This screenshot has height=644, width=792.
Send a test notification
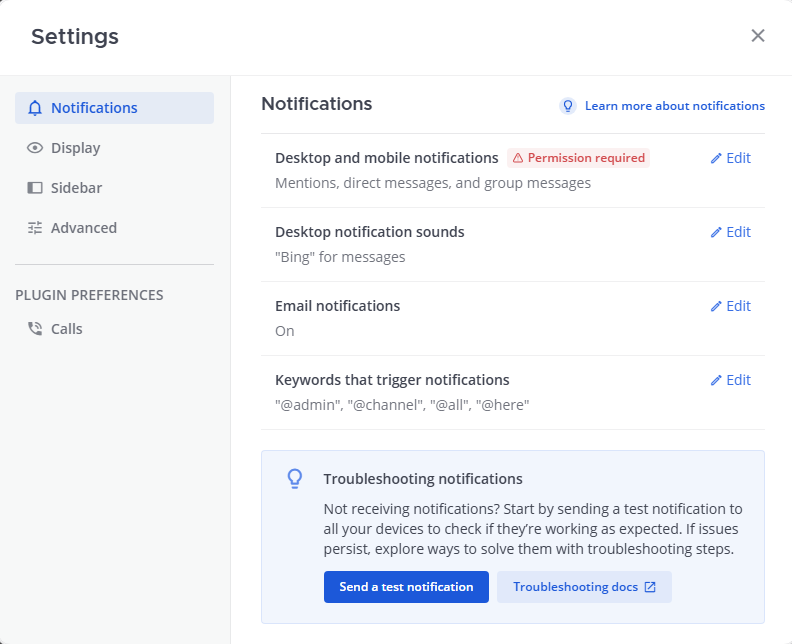tap(406, 587)
